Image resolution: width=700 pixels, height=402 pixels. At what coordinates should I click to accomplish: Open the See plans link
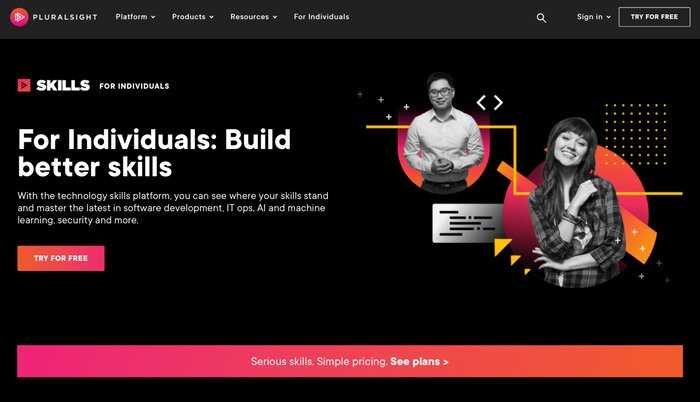click(x=419, y=361)
